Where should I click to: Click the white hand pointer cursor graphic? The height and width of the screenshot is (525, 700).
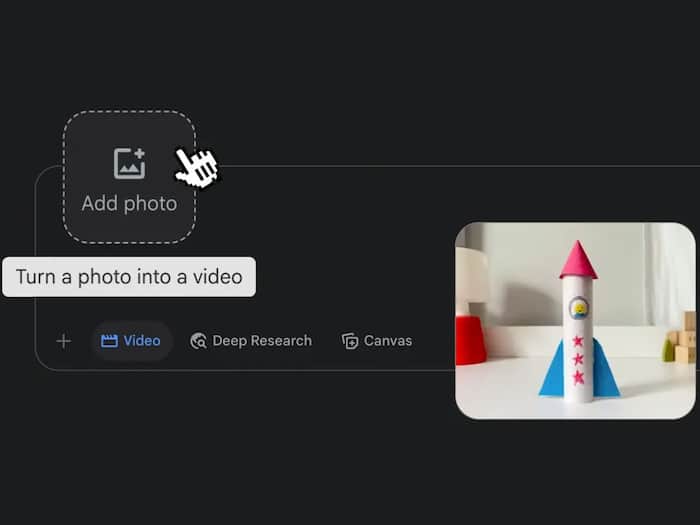(x=196, y=167)
